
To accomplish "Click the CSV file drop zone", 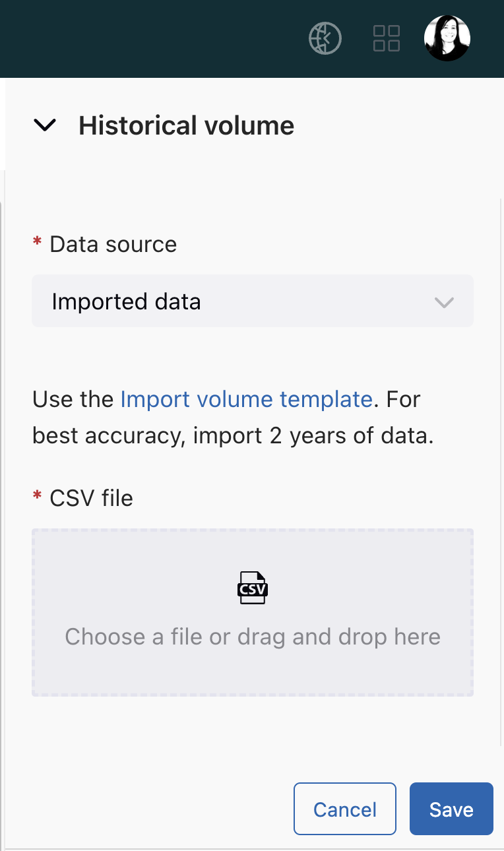I will point(253,612).
